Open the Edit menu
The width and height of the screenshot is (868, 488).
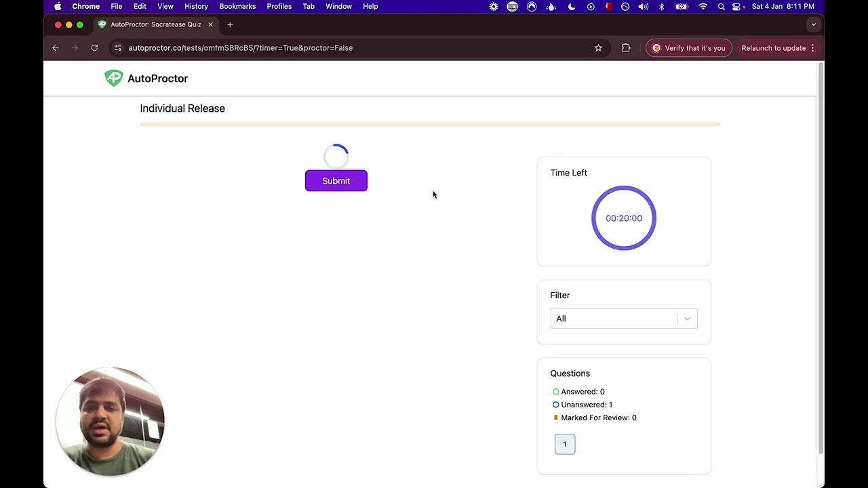(x=140, y=6)
